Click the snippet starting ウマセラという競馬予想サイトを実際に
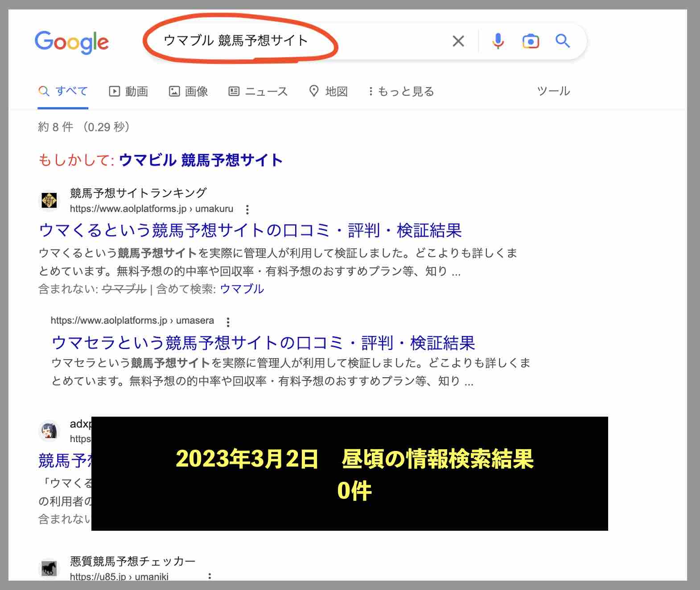 (291, 372)
